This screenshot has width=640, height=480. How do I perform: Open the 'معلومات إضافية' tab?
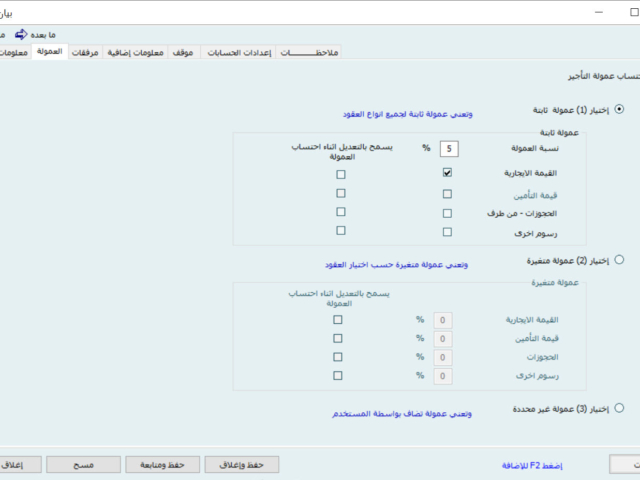tap(135, 52)
